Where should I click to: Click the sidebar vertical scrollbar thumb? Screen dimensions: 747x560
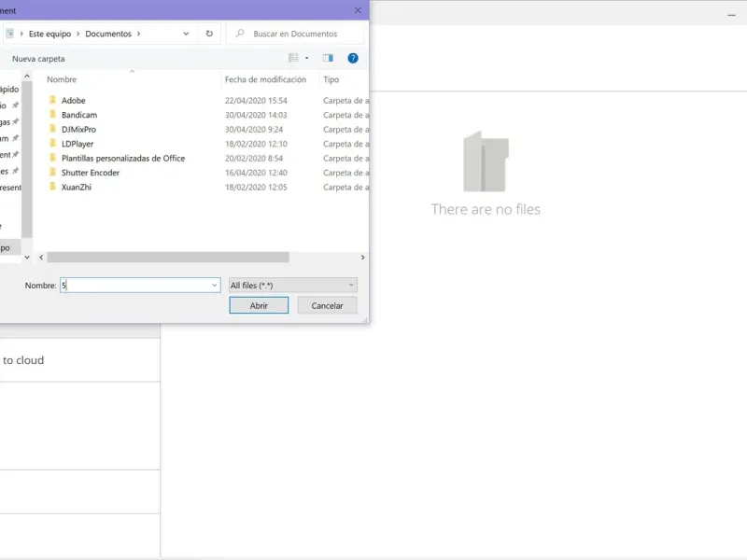pos(27,159)
